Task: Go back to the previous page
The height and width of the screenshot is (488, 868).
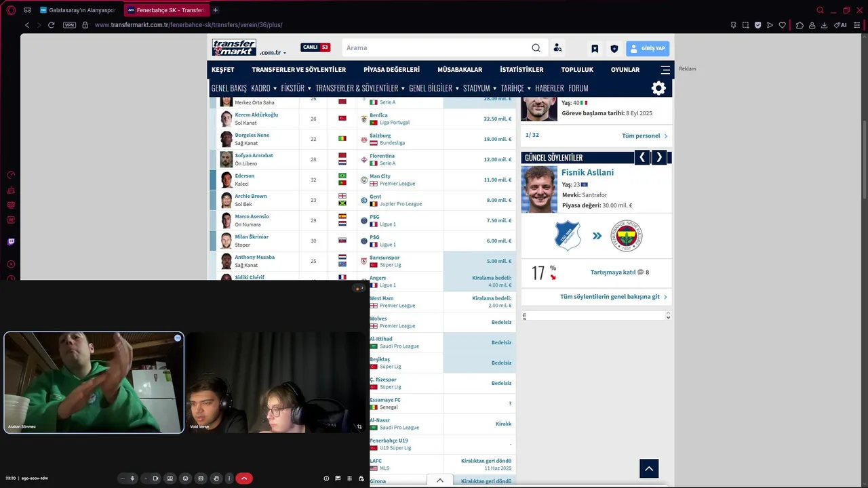Action: 27,25
